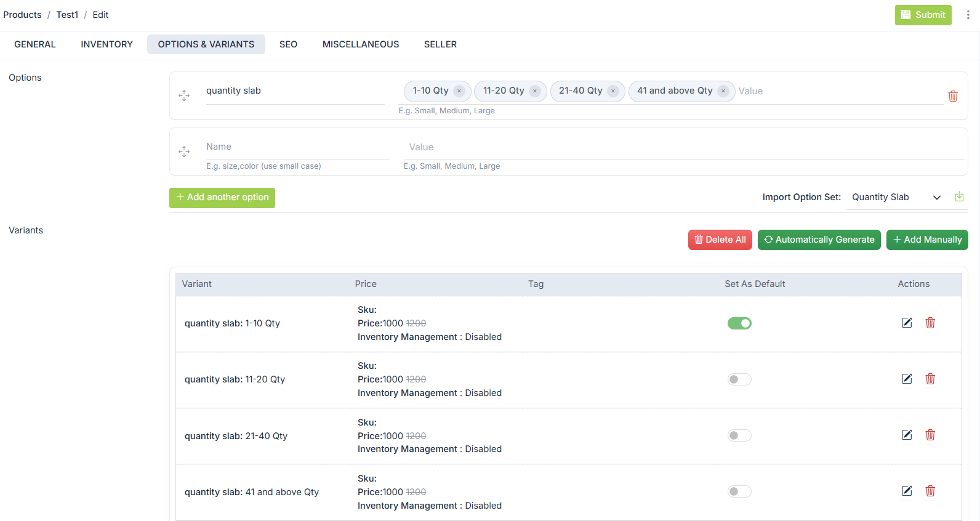Image resolution: width=980 pixels, height=521 pixels.
Task: Disable default toggle for 1-10 Qty variant
Action: (x=739, y=323)
